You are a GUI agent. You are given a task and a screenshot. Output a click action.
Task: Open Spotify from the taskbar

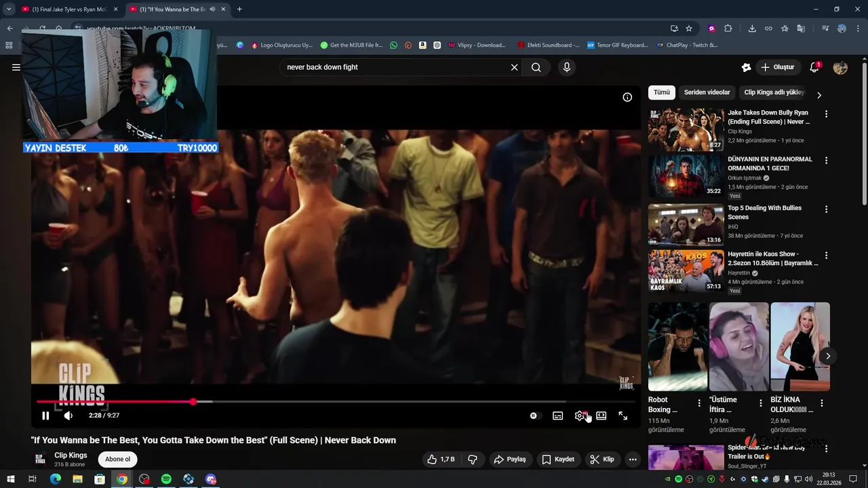166,479
